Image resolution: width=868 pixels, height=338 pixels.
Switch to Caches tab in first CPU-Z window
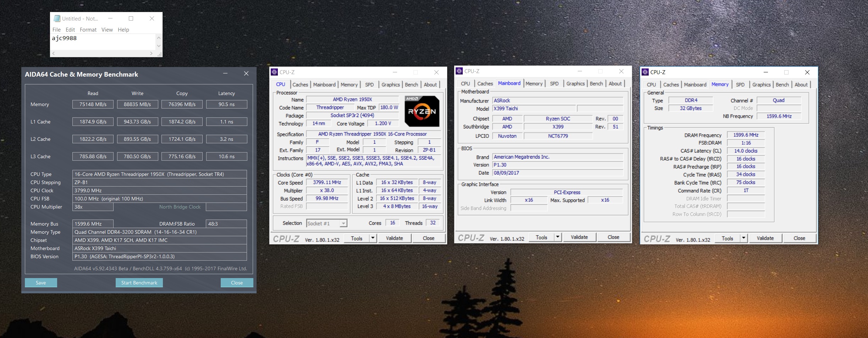tap(300, 84)
